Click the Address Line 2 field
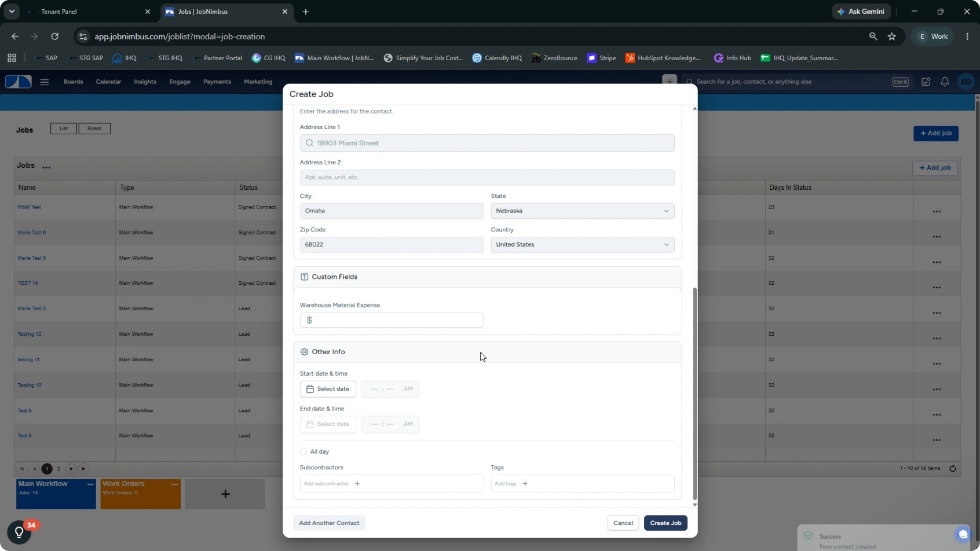 487,178
